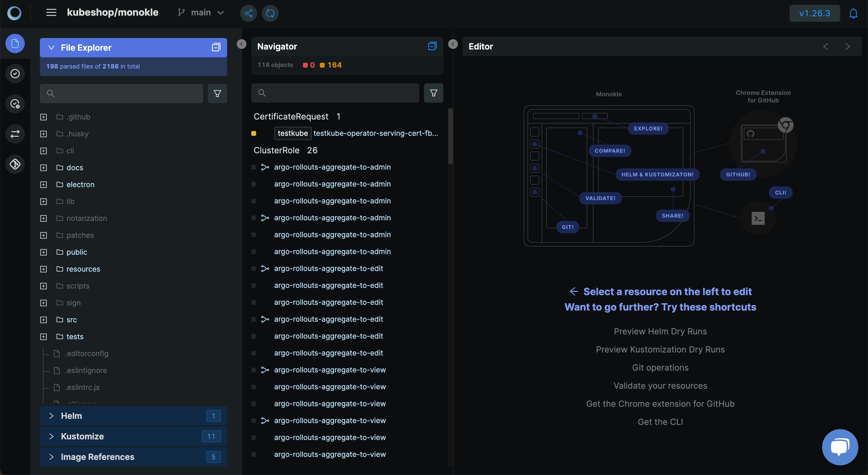Open the chat support bubble

(x=840, y=447)
